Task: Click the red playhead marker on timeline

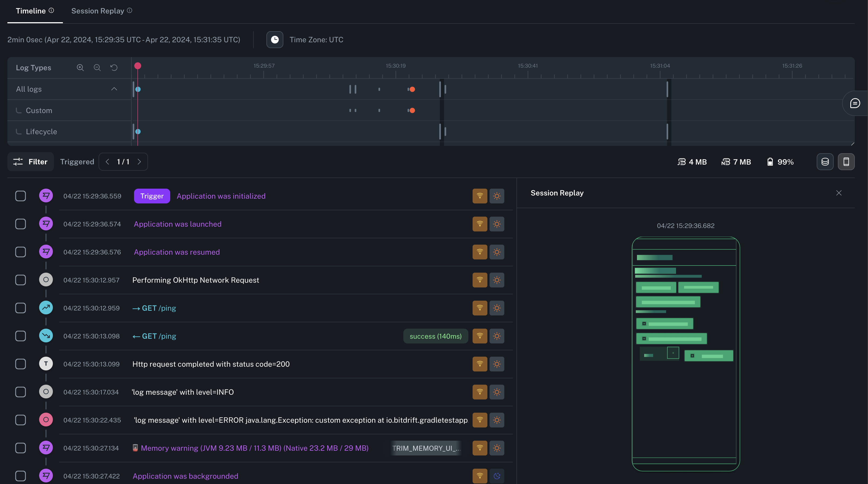Action: click(x=137, y=66)
